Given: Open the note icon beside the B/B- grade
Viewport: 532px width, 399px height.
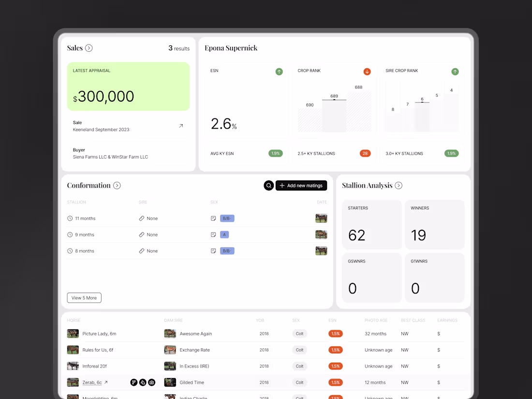Looking at the screenshot, I should pyautogui.click(x=213, y=218).
